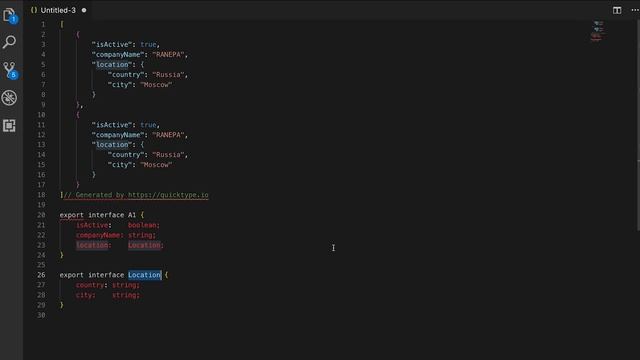Click the companyName property on line 22
This screenshot has height=360, width=640.
pos(98,235)
